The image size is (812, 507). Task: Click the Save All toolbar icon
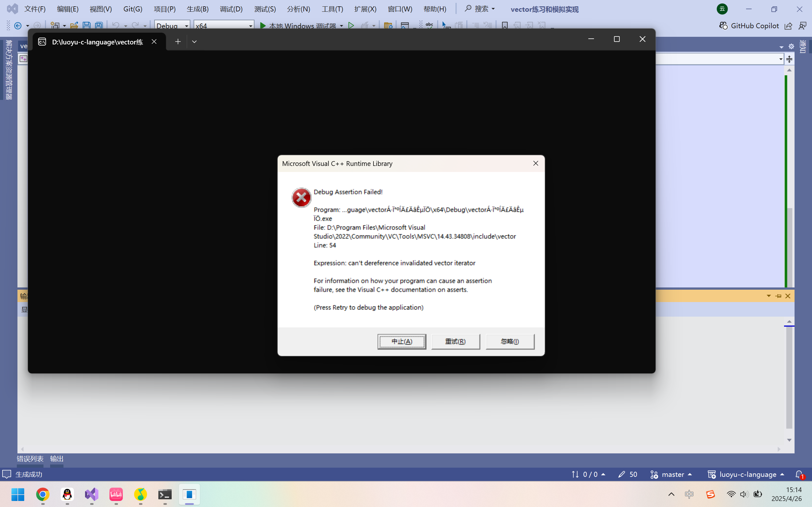tap(99, 25)
